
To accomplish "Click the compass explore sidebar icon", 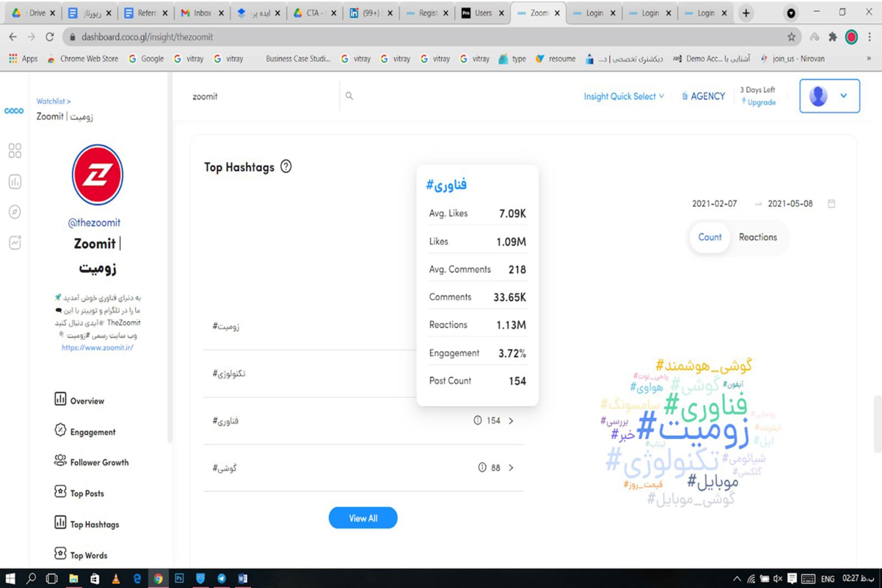I will [x=15, y=212].
